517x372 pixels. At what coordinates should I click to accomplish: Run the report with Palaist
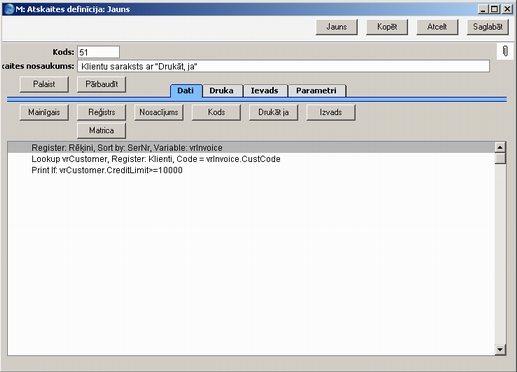[44, 84]
